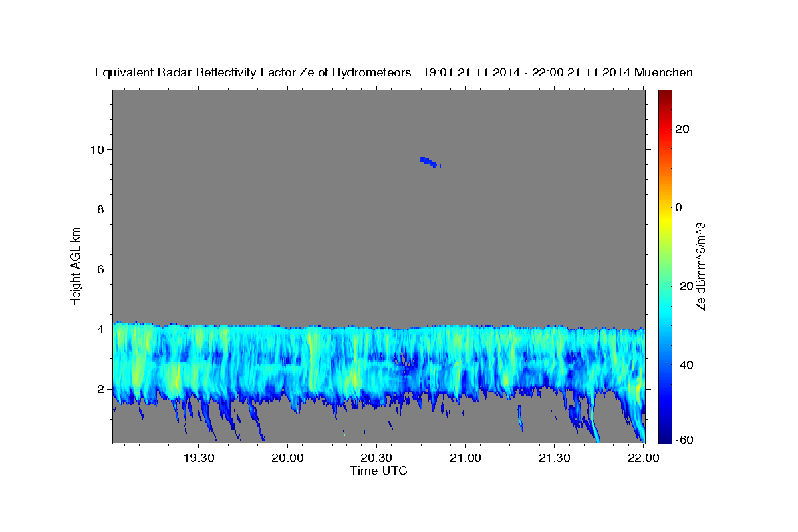
Task: Click the colorbar label '-20'
Action: click(x=684, y=286)
